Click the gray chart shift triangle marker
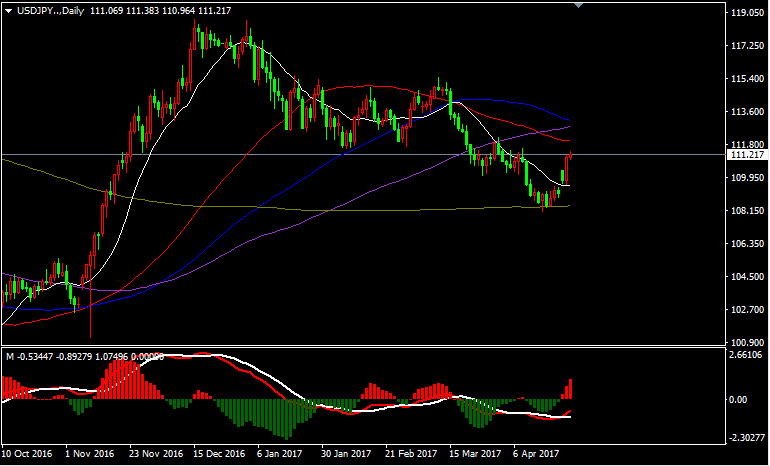Screen dimensions: 770x466 coord(579,5)
